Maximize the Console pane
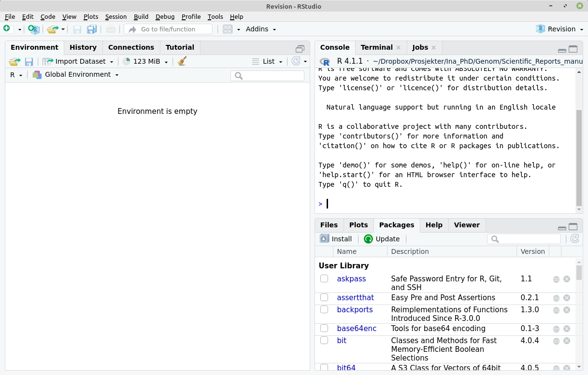 (573, 49)
